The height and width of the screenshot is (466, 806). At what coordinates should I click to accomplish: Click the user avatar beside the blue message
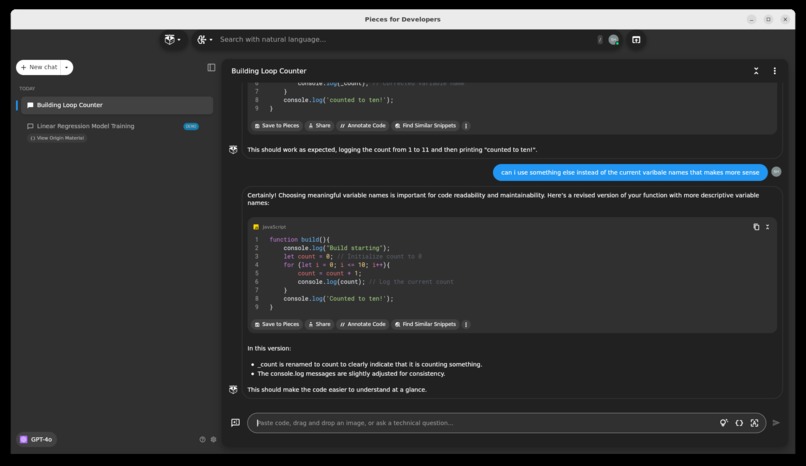click(776, 172)
